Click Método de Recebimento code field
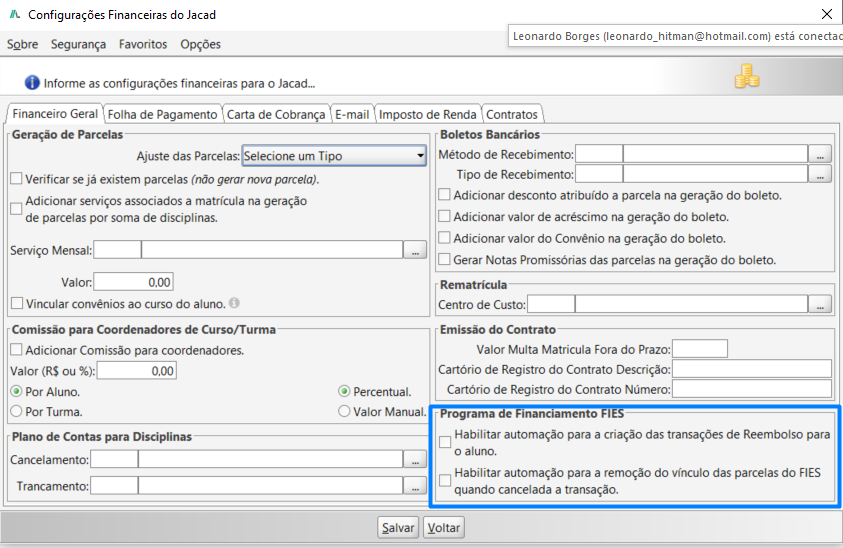 point(599,154)
